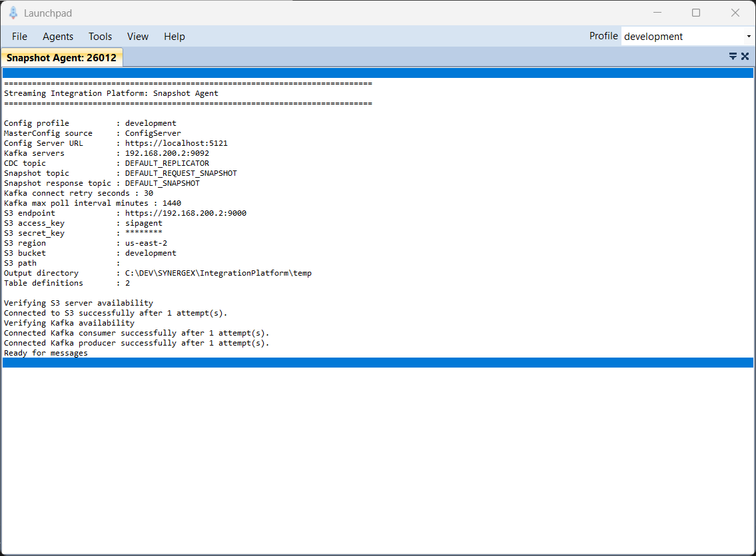The image size is (756, 556).
Task: Click the 'S3 path' label
Action: (x=20, y=264)
